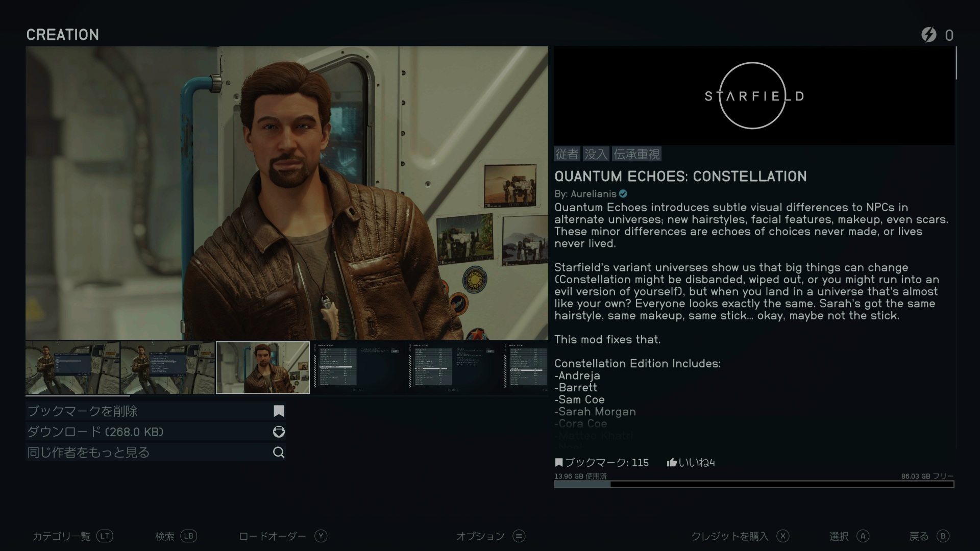Viewport: 980px width, 551px height.
Task: Click the storage usage bar
Action: [754, 484]
